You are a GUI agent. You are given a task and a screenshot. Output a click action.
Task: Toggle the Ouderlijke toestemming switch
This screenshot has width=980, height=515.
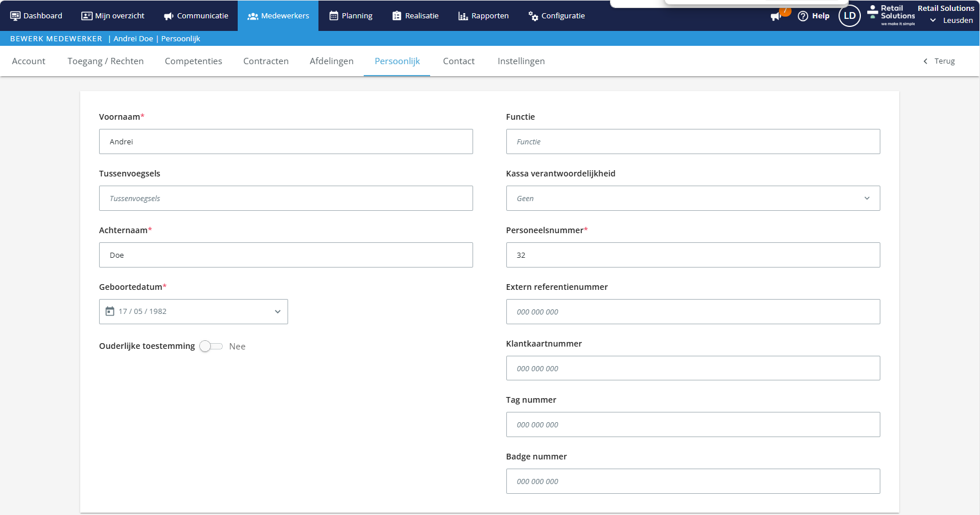tap(211, 346)
